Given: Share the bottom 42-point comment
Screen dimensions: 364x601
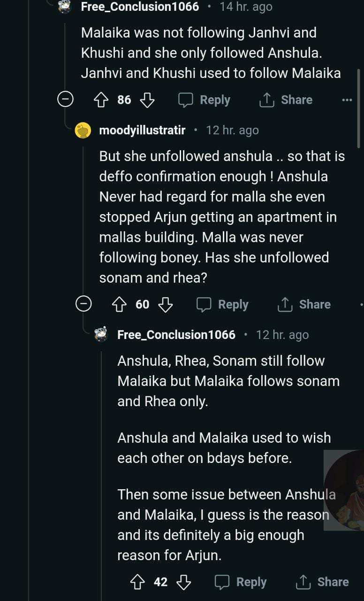Looking at the screenshot, I should point(322,582).
